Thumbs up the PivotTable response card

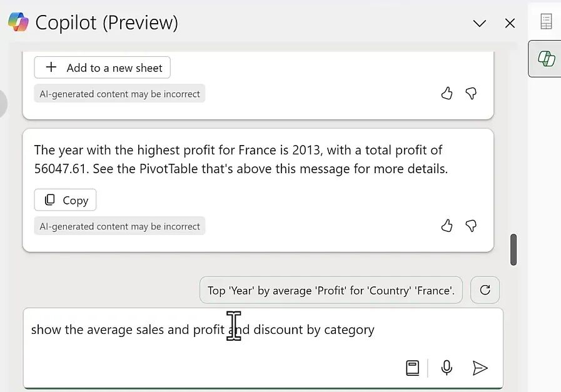(x=447, y=93)
